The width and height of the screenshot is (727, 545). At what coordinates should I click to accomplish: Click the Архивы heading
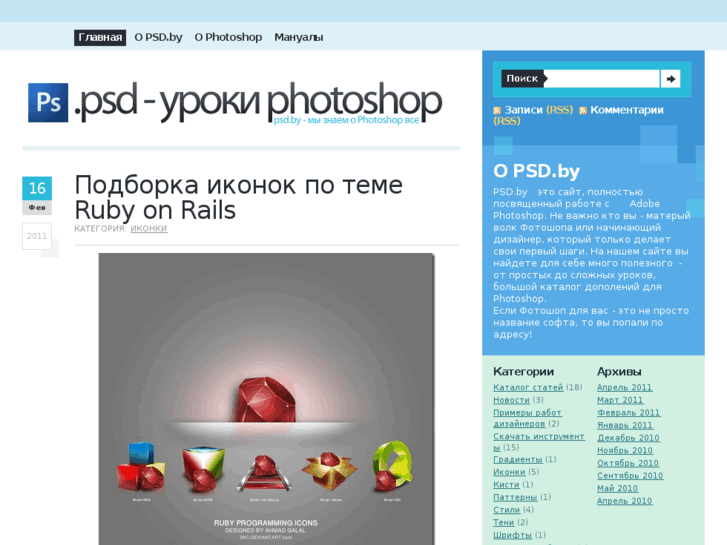coord(619,372)
